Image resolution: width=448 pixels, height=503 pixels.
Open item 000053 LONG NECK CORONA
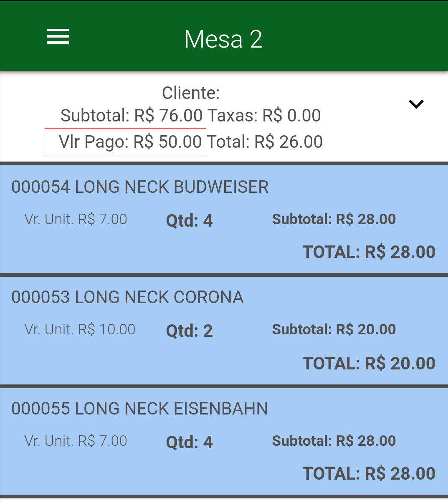(224, 331)
